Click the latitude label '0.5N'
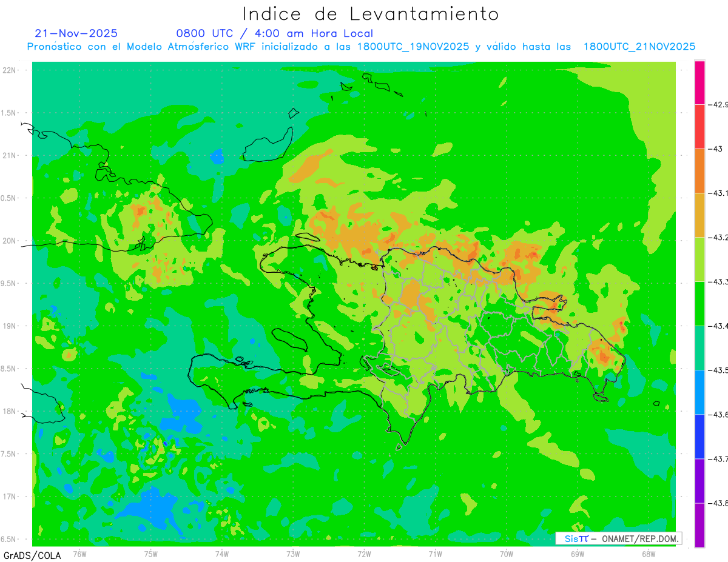Image resolution: width=728 pixels, height=562 pixels. 8,198
